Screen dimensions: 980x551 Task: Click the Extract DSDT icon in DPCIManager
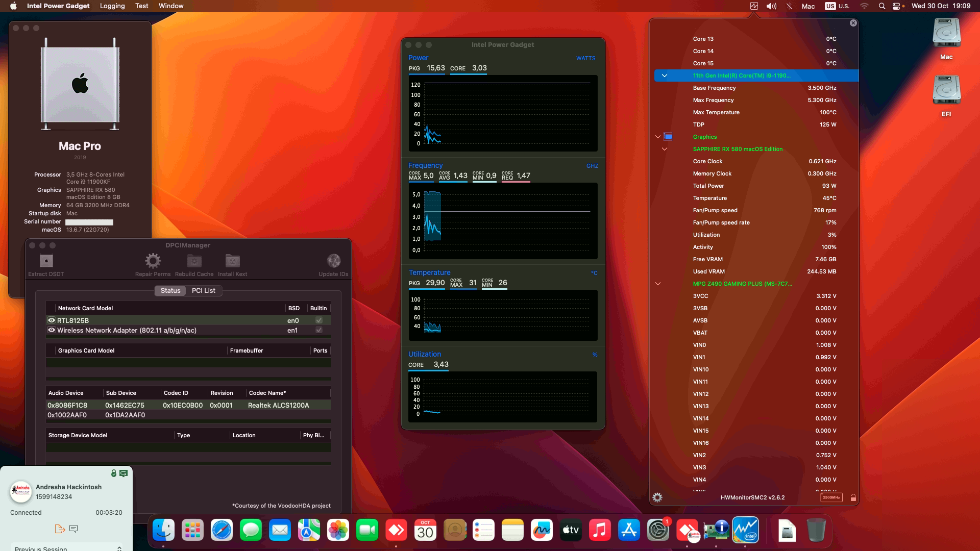[46, 261]
